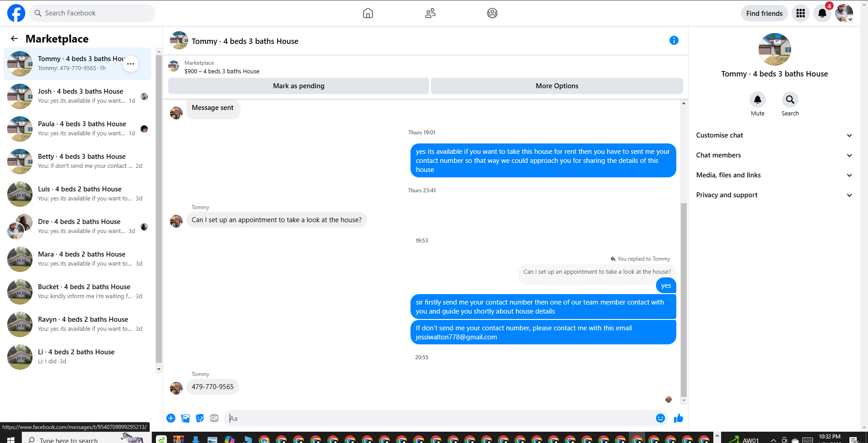Expand the Customise chat section
The width and height of the screenshot is (868, 443).
[774, 135]
